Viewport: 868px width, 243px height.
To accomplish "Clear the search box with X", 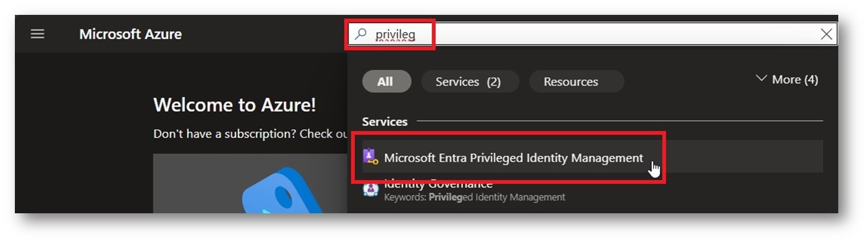I will click(826, 34).
